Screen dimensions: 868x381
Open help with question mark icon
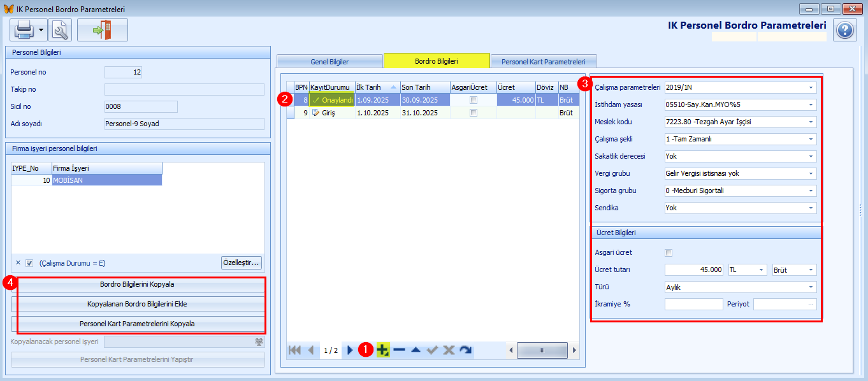845,30
